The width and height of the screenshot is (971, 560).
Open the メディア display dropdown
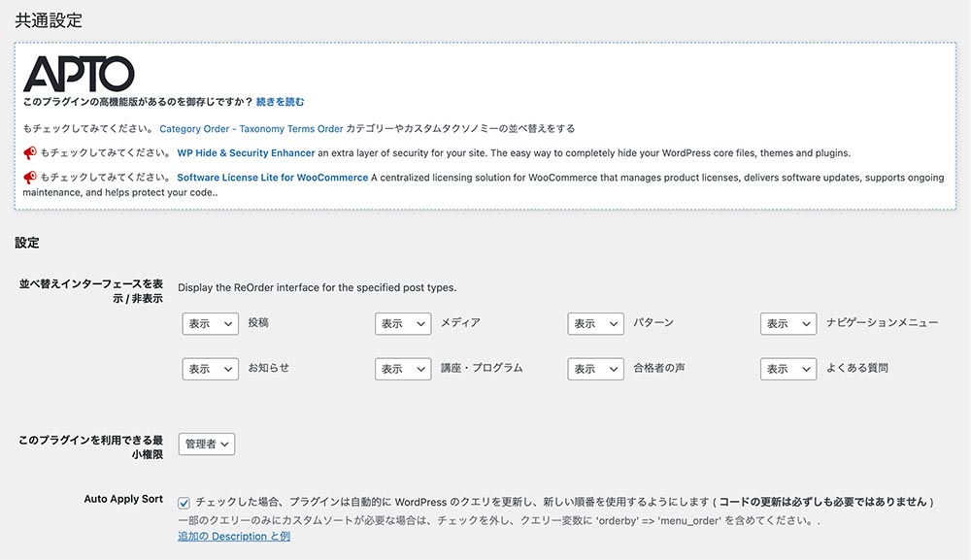pos(403,323)
